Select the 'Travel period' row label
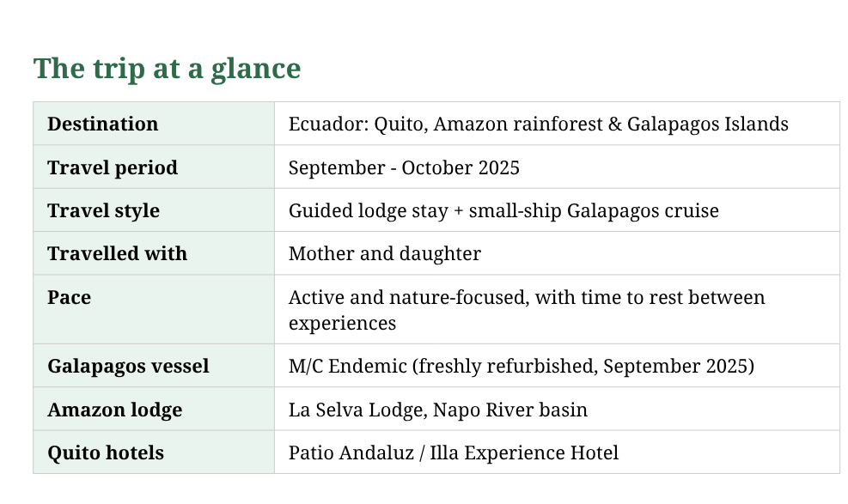This screenshot has width=848, height=504. pos(113,167)
